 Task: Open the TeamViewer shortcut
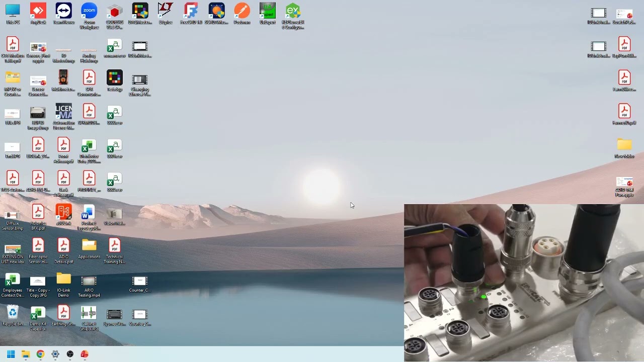[63, 14]
